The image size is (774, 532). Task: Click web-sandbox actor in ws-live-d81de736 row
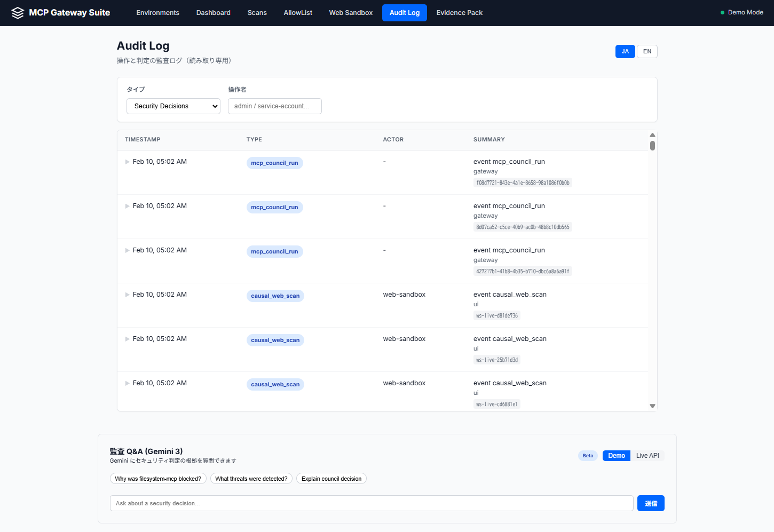[404, 295]
